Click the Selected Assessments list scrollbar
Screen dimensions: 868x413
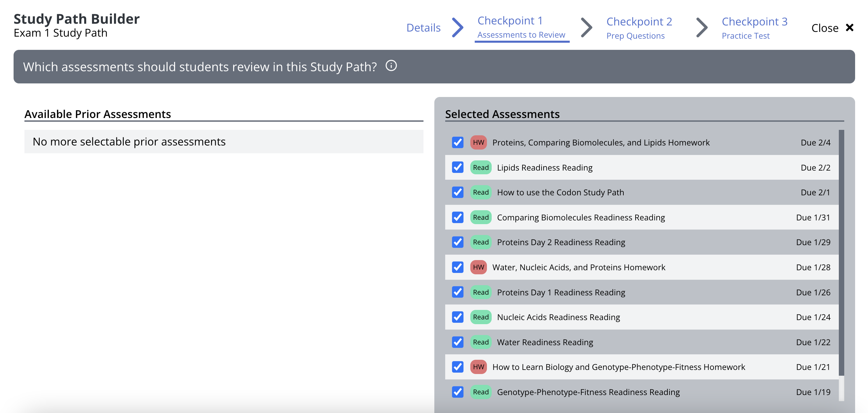point(841,253)
